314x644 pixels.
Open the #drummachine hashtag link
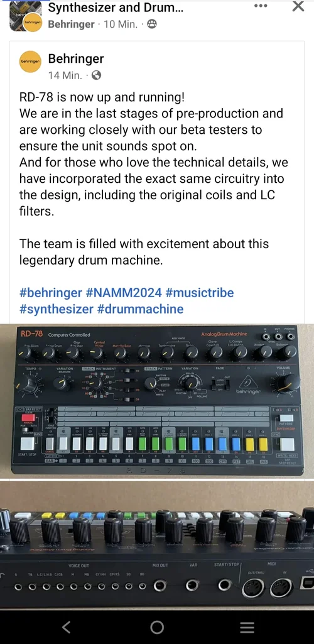(141, 309)
